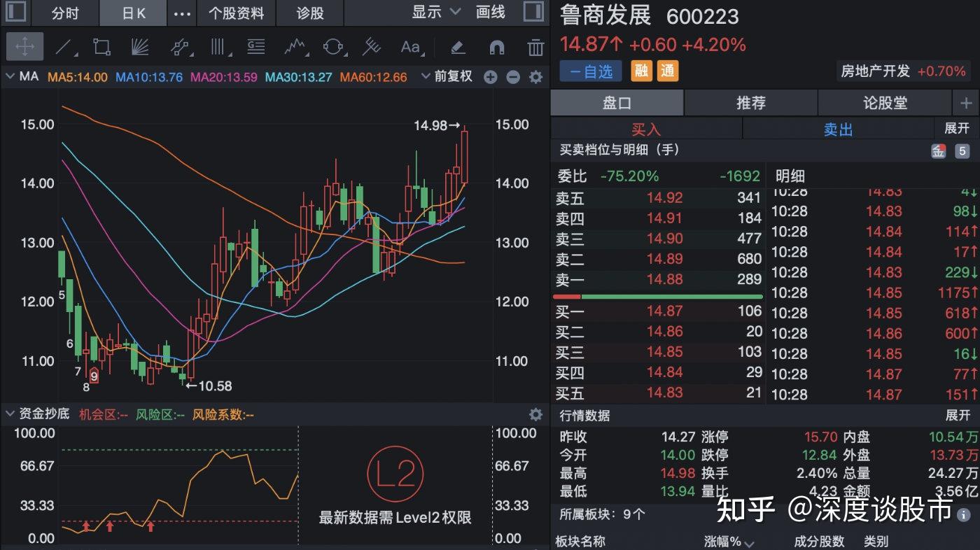Select the Aa text annotation tool
This screenshot has height=550, width=980.
click(x=410, y=47)
